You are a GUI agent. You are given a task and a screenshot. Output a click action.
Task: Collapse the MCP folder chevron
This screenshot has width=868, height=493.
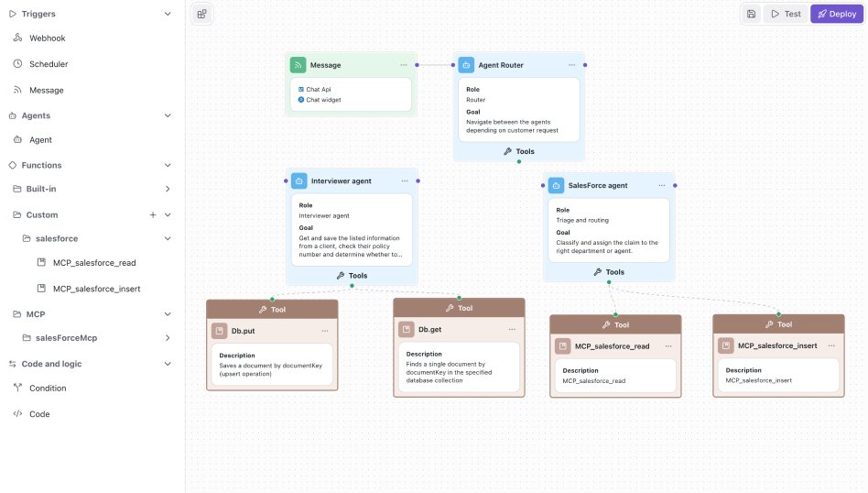point(168,314)
